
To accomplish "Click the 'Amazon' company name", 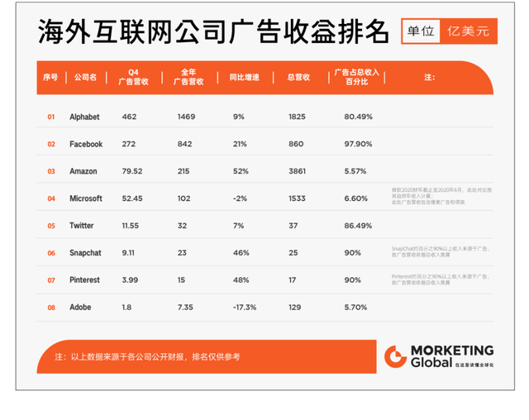I will pos(83,171).
